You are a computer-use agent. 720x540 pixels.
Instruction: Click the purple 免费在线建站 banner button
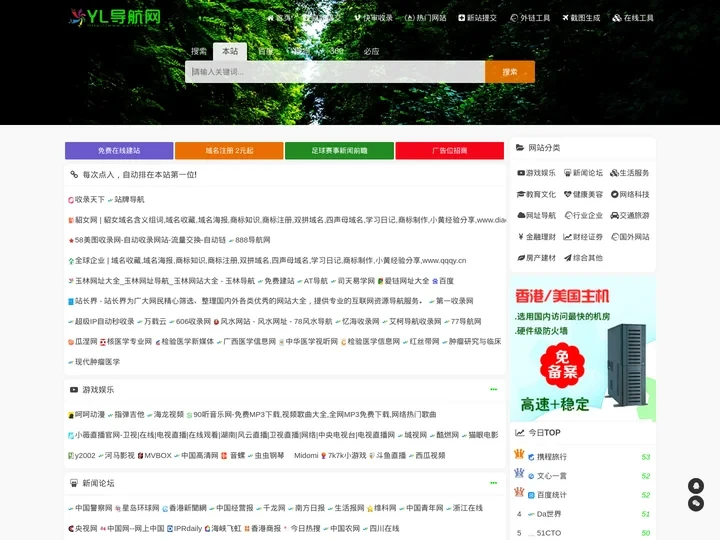[x=119, y=151]
